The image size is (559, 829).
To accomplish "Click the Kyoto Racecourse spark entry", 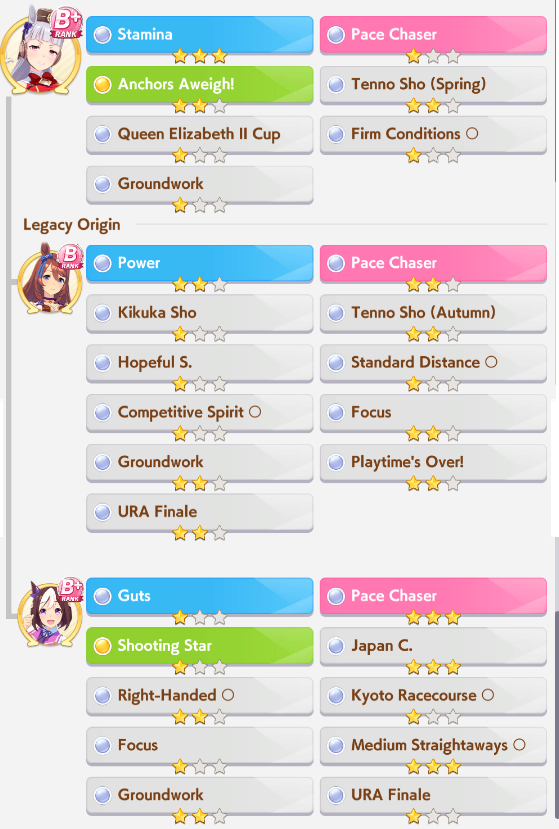I will (433, 697).
